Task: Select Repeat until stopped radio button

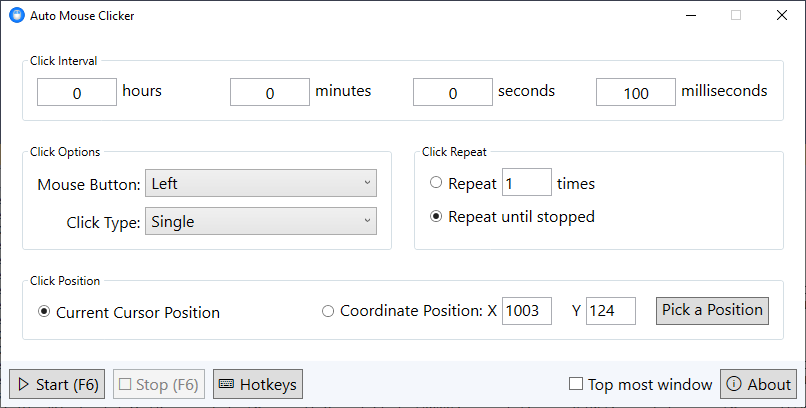Action: (436, 216)
